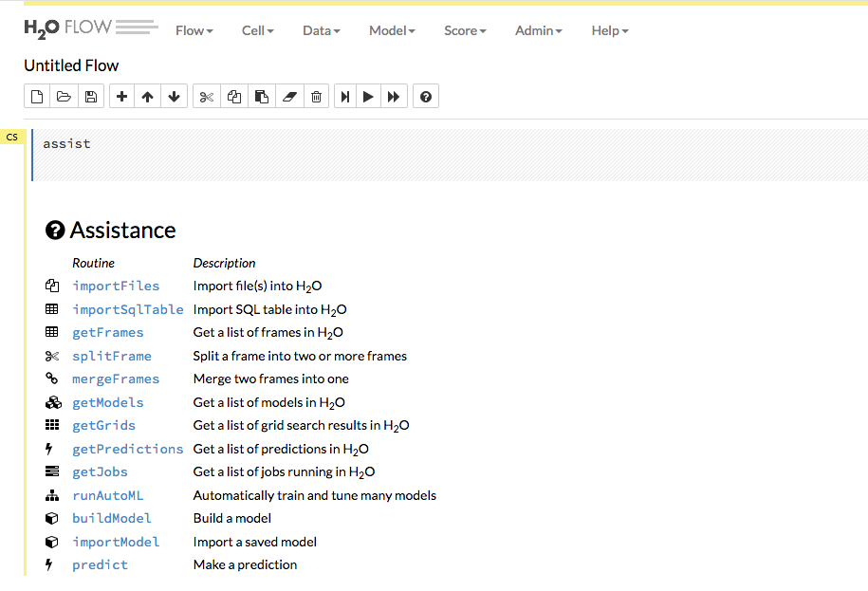Open the Model dropdown menu

(392, 30)
